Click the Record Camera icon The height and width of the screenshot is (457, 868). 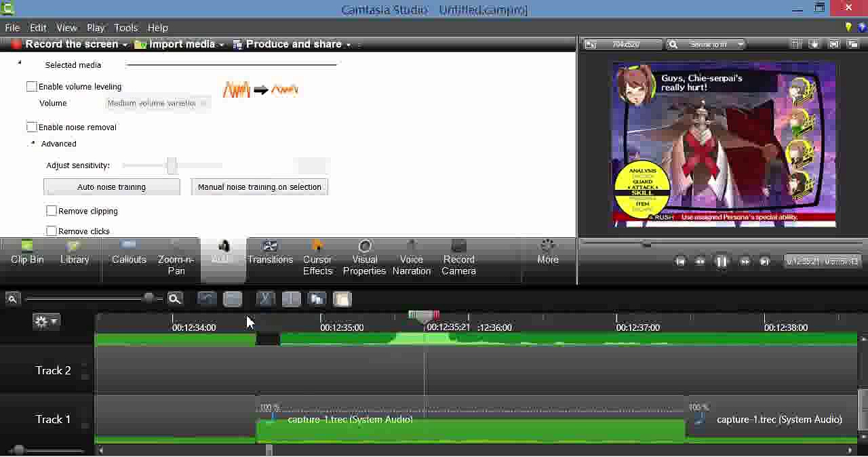[458, 247]
